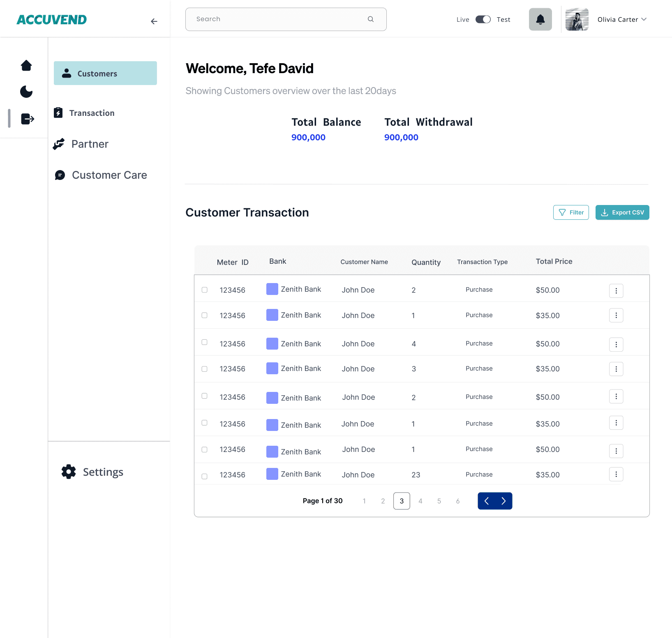
Task: Open row actions menu for quantity 23 row
Action: pyautogui.click(x=616, y=474)
